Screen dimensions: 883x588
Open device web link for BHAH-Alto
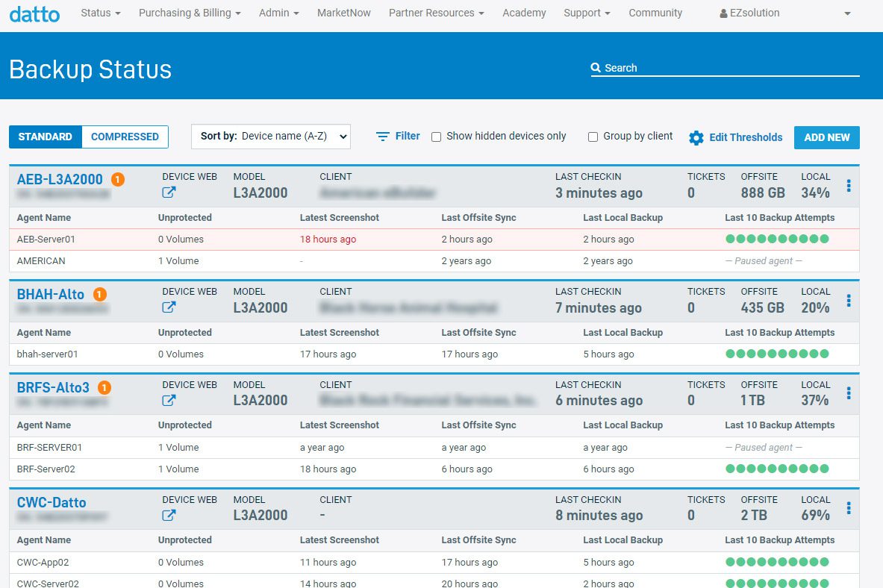click(169, 307)
